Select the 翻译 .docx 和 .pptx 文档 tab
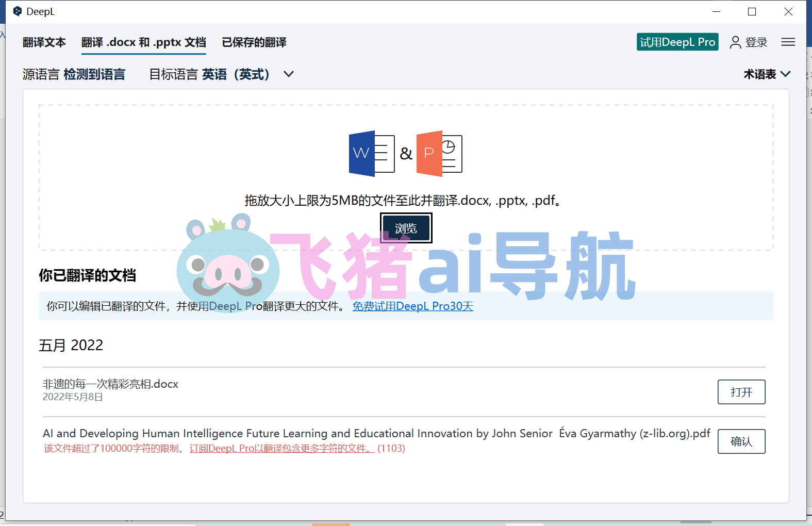This screenshot has height=526, width=812. pyautogui.click(x=144, y=42)
